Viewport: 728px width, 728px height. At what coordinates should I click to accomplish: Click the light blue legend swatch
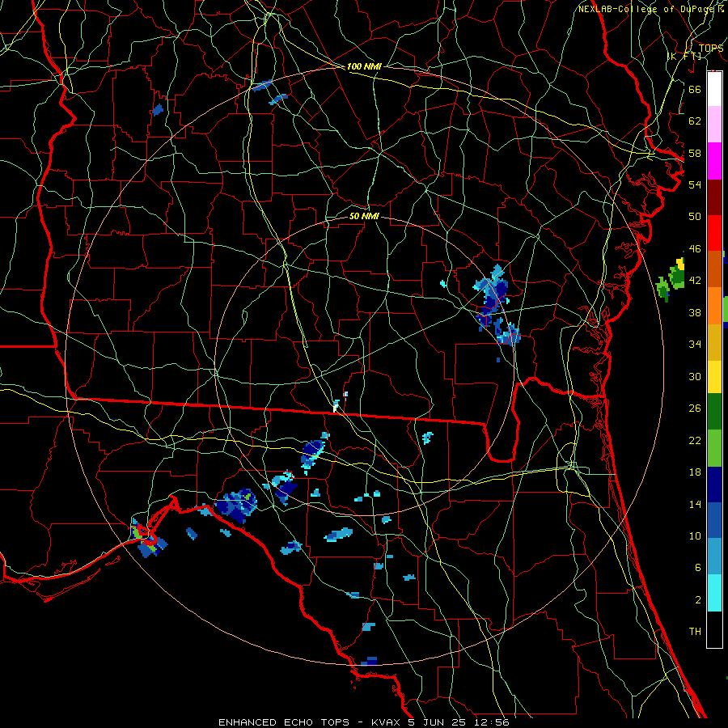(x=714, y=557)
